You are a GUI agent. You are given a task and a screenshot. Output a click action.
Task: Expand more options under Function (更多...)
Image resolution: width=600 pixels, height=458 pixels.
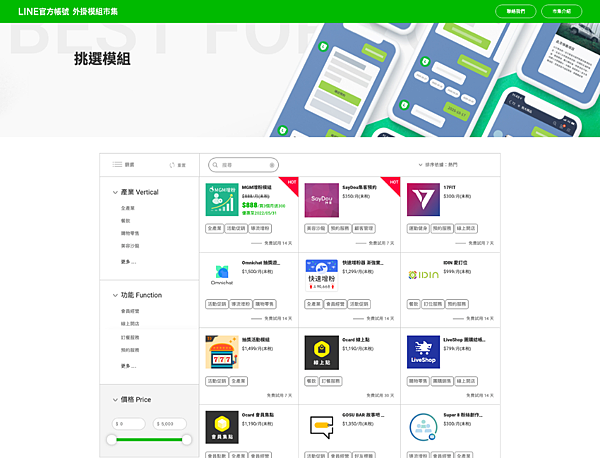(x=128, y=366)
